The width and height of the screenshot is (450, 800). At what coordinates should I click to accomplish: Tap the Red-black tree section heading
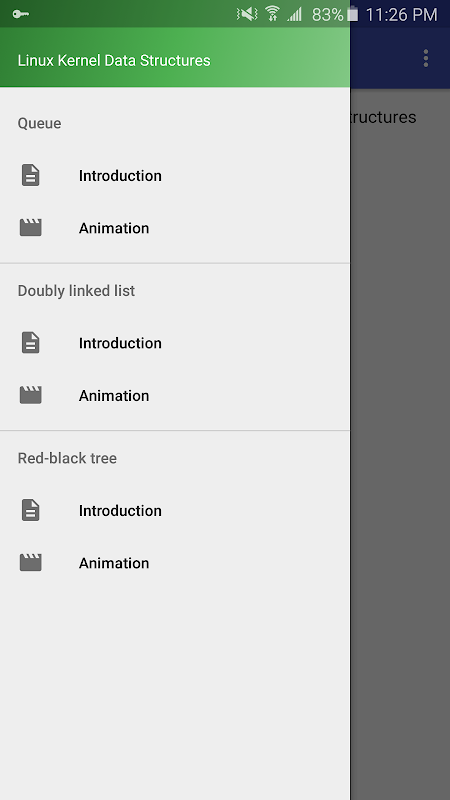[x=67, y=458]
